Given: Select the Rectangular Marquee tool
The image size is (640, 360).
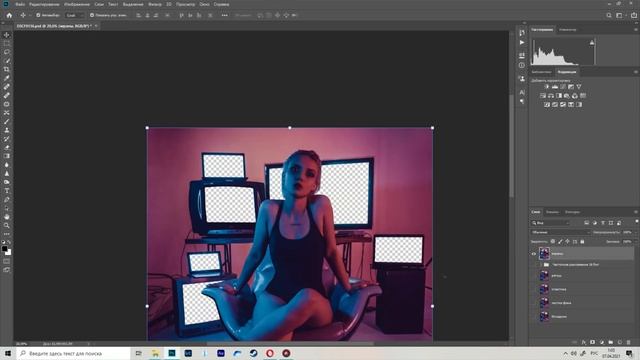Looking at the screenshot, I should (7, 44).
